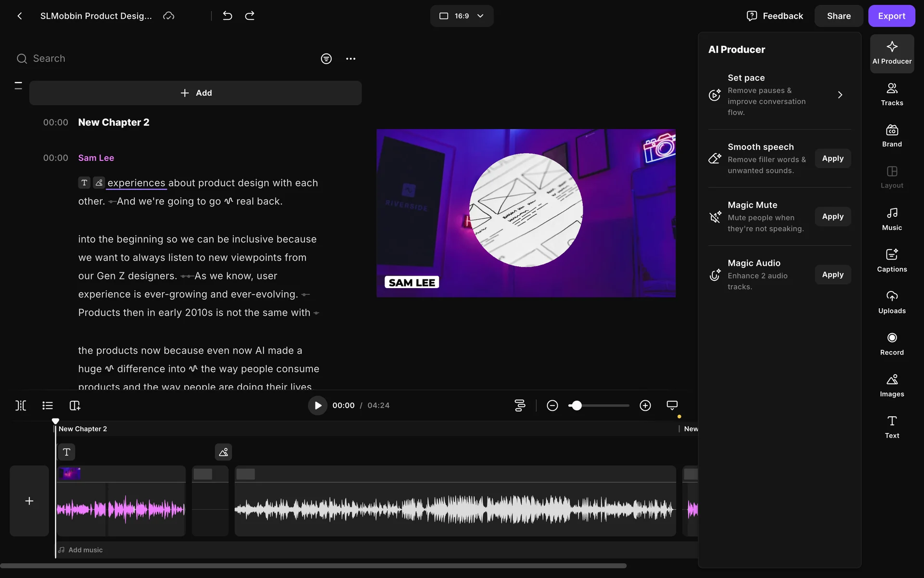Click the undo arrow
The image size is (924, 578).
point(228,16)
